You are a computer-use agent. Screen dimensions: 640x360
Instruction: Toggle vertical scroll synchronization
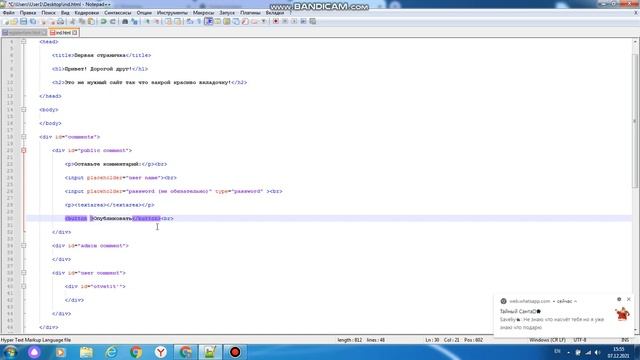pos(168,21)
